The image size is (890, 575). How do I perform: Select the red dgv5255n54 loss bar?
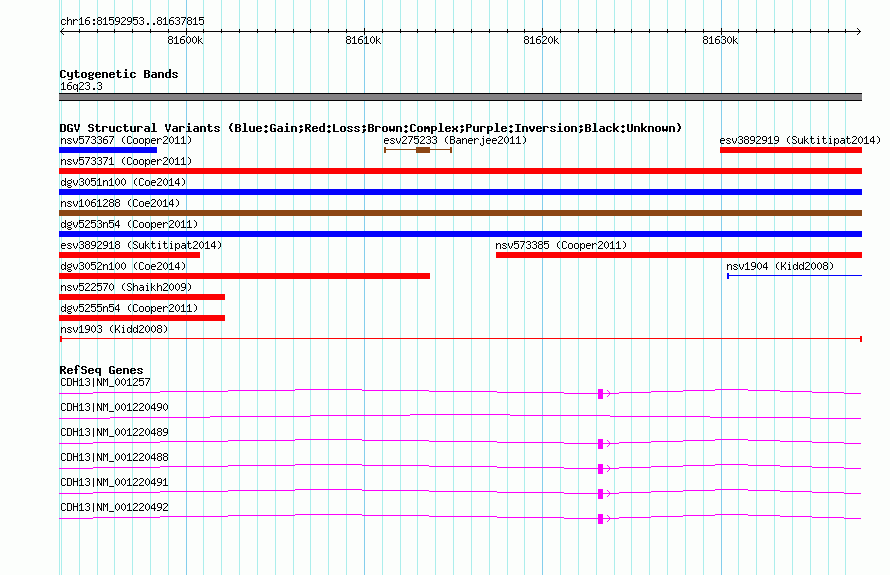coord(142,318)
